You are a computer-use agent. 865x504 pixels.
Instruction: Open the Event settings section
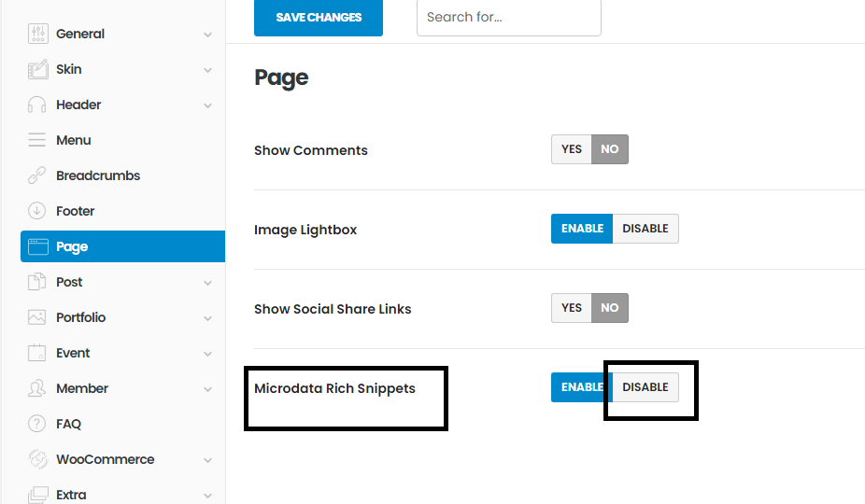click(73, 353)
